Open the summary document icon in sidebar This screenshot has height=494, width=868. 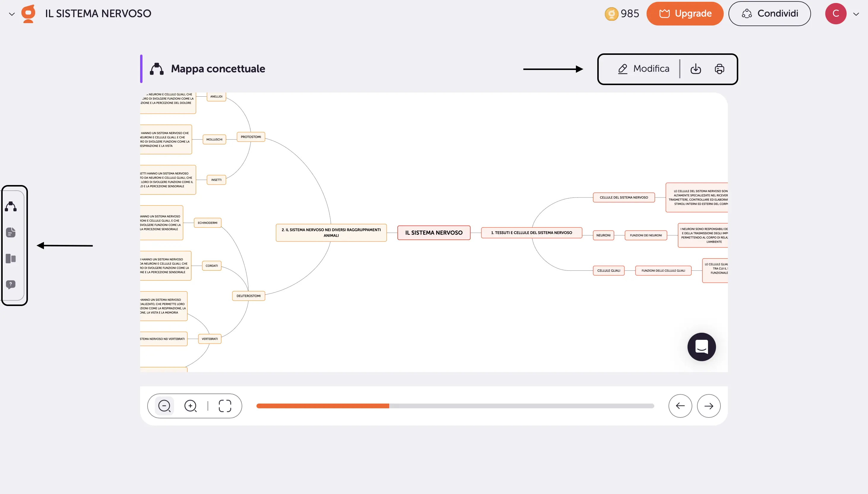tap(10, 232)
